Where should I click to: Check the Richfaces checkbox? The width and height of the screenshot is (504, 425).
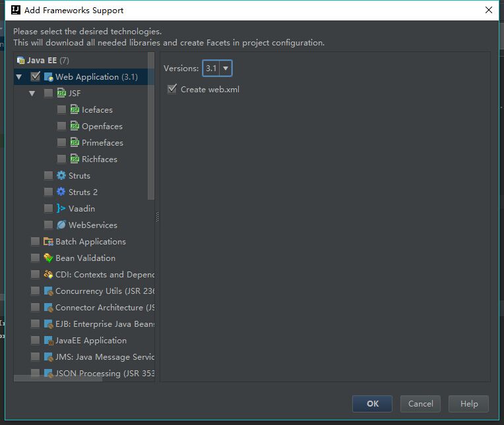click(x=61, y=159)
